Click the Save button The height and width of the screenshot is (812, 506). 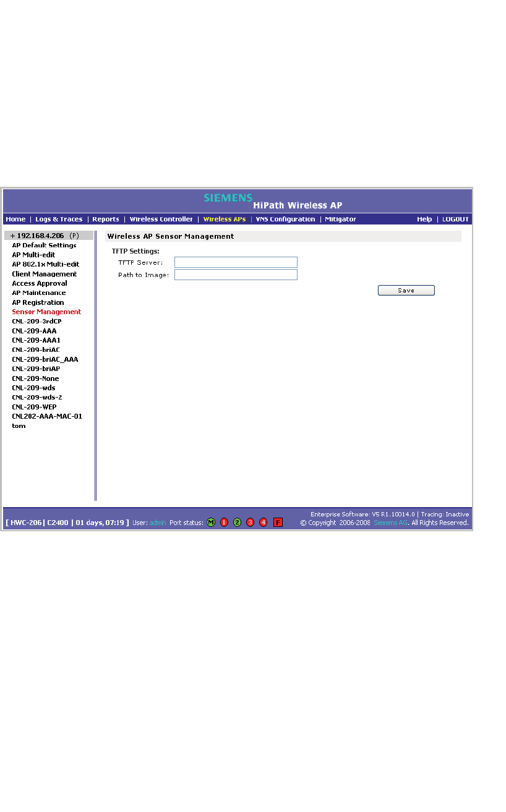point(406,290)
